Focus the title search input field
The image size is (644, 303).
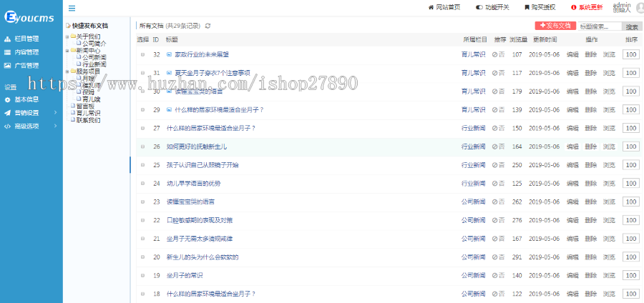[x=600, y=26]
